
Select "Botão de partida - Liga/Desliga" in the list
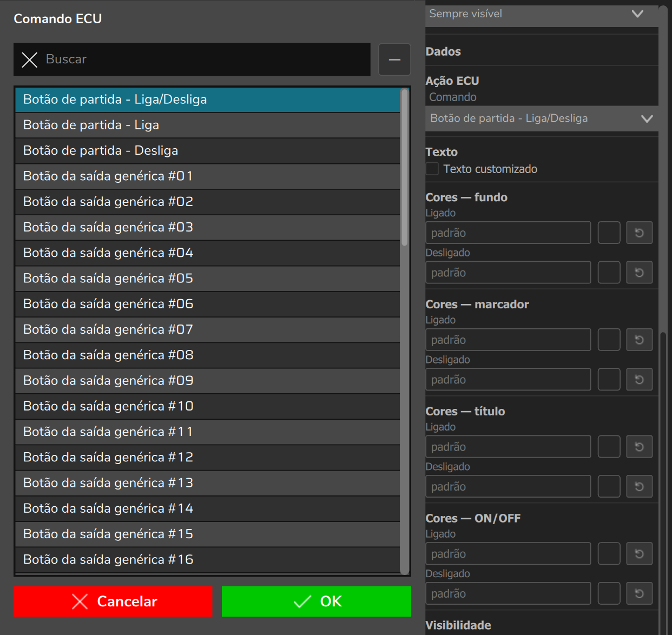point(207,100)
